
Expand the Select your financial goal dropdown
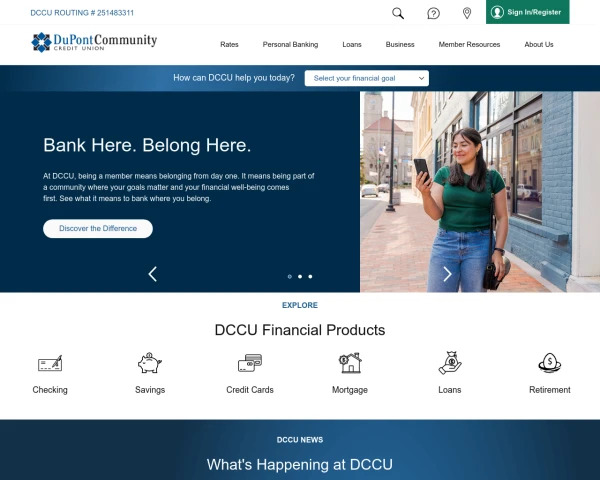pyautogui.click(x=367, y=78)
